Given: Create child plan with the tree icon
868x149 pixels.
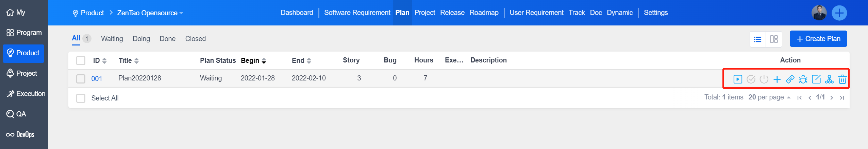Looking at the screenshot, I should pos(829,79).
